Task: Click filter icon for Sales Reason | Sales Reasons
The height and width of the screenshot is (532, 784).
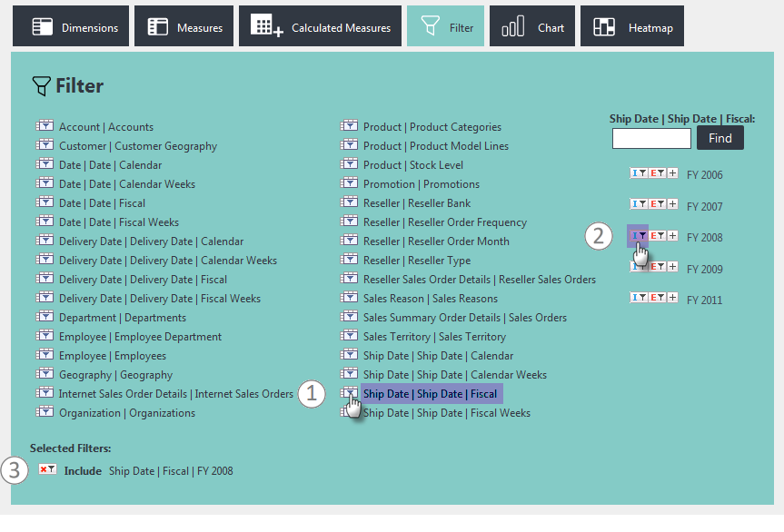Action: (x=349, y=297)
